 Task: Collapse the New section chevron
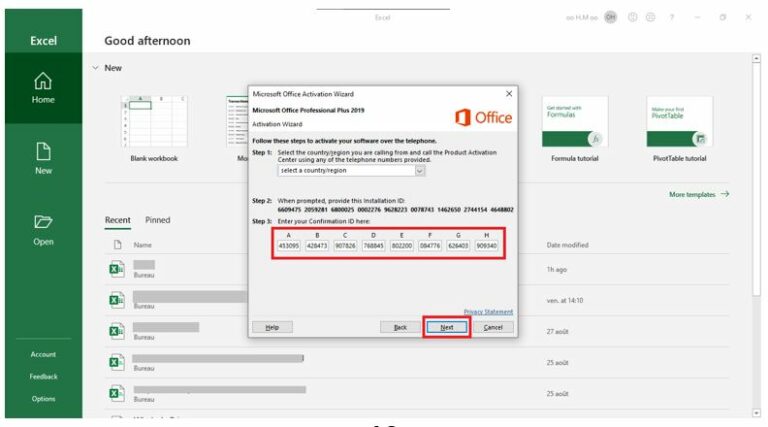[95, 68]
